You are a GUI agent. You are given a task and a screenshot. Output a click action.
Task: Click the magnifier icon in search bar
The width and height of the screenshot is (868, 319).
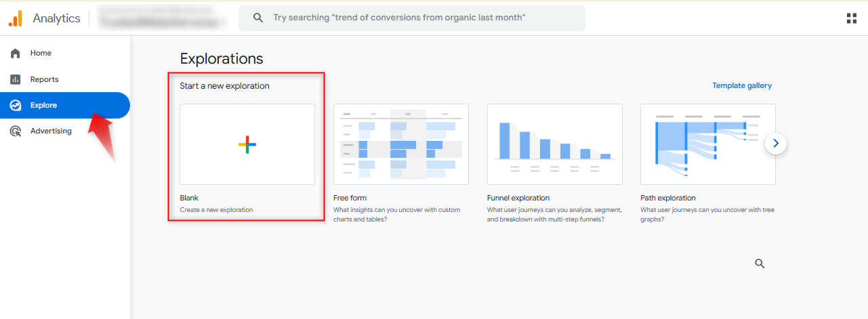[258, 18]
